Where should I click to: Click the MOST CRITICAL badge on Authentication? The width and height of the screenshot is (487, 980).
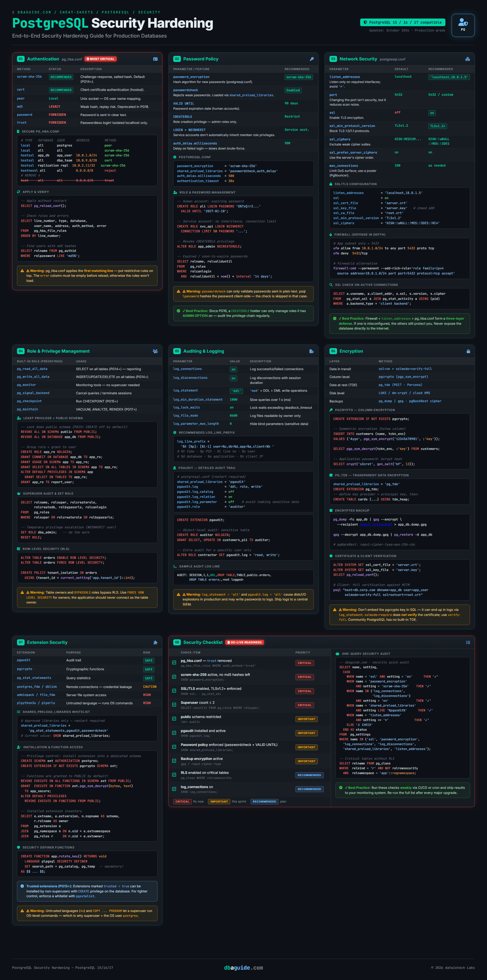pos(100,59)
